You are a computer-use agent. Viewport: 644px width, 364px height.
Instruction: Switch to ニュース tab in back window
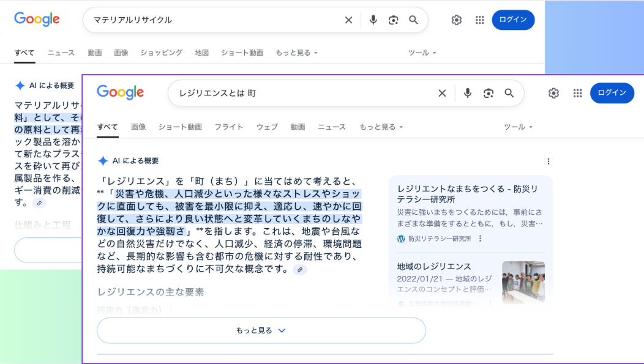[61, 53]
